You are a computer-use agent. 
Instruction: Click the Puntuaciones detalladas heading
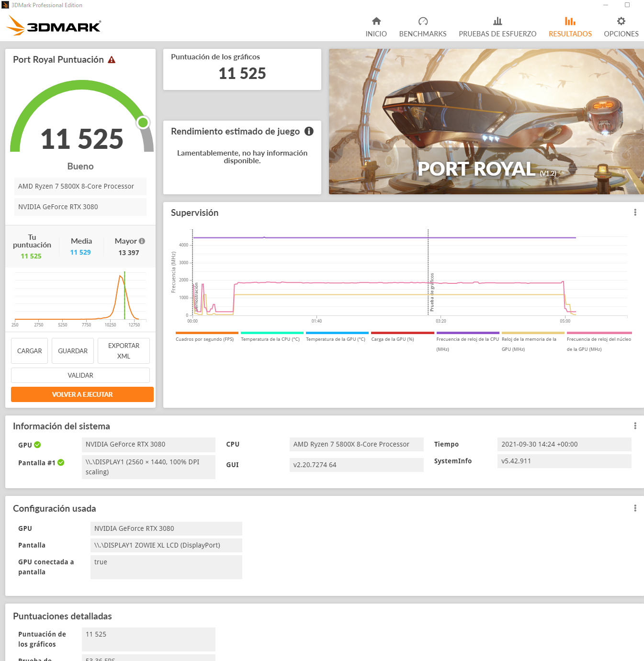(62, 616)
